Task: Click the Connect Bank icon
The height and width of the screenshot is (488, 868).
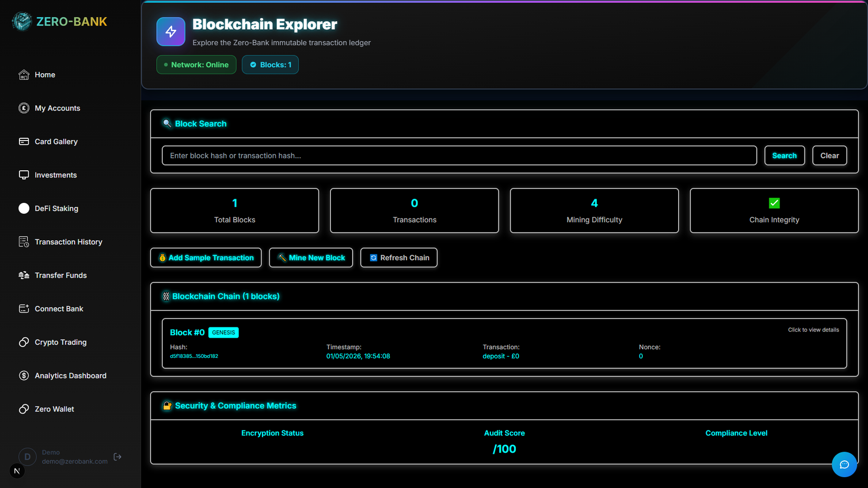Action: [24, 309]
